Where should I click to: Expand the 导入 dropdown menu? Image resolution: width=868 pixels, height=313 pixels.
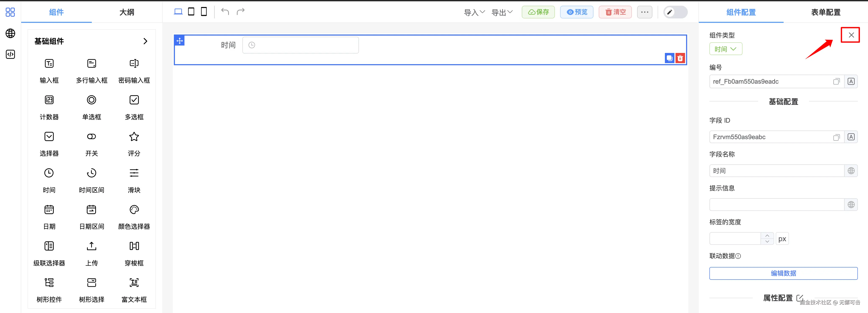[x=474, y=12]
